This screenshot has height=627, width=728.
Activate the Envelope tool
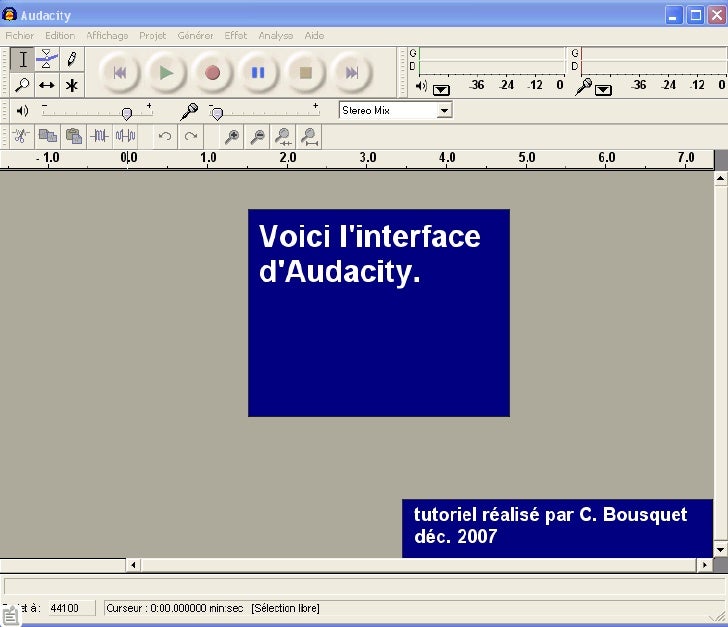click(x=47, y=60)
